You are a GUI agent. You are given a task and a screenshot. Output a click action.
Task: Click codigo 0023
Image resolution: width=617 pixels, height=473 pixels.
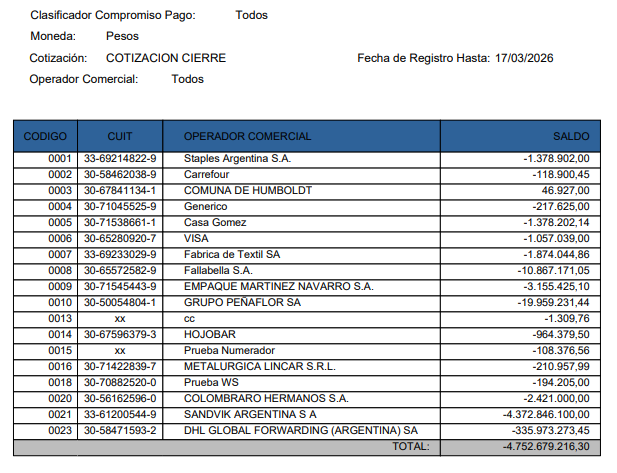tap(60, 431)
